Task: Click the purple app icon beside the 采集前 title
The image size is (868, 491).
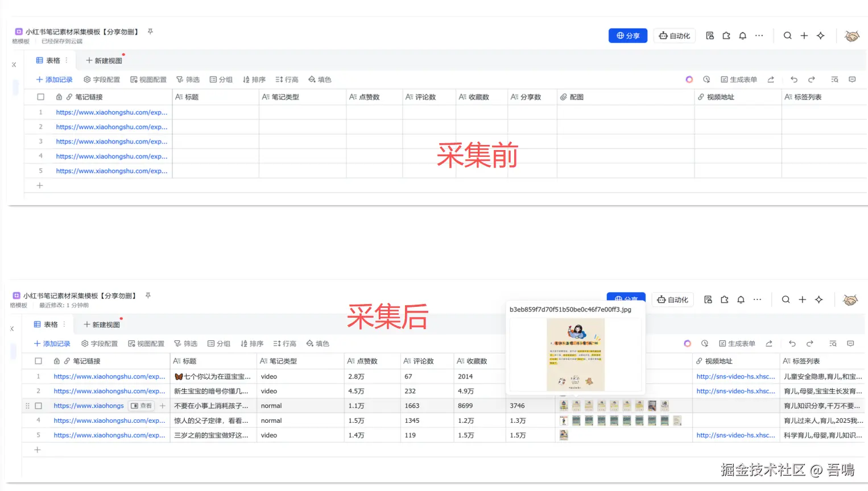Action: (x=19, y=32)
